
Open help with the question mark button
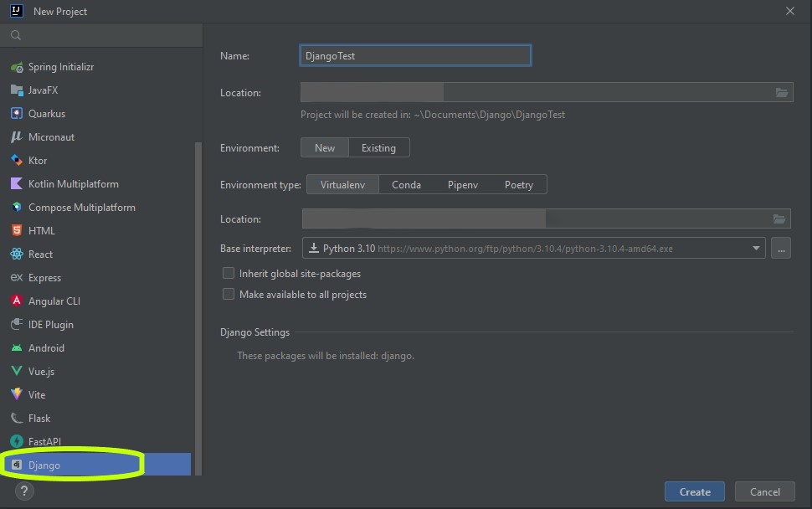coord(23,491)
